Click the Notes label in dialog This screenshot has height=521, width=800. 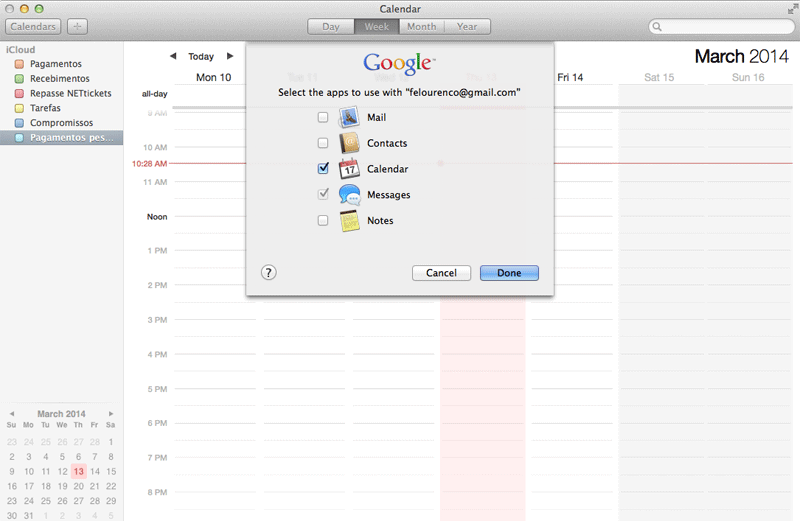(380, 220)
